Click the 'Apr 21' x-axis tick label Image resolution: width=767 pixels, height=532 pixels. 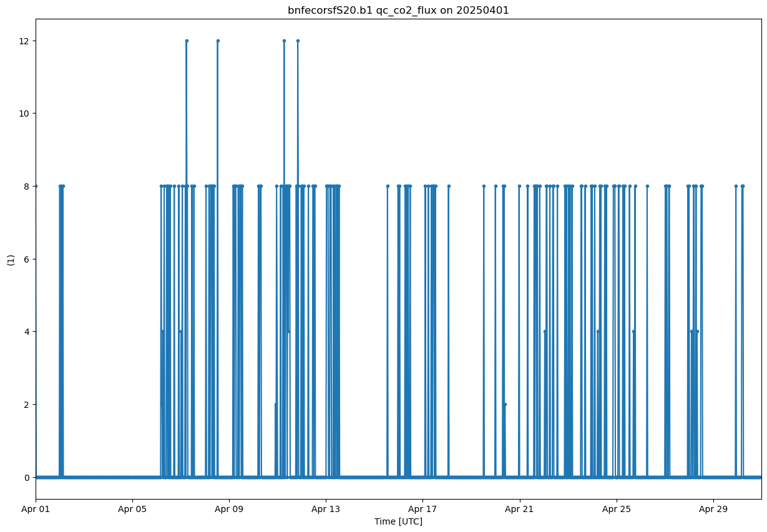(520, 509)
